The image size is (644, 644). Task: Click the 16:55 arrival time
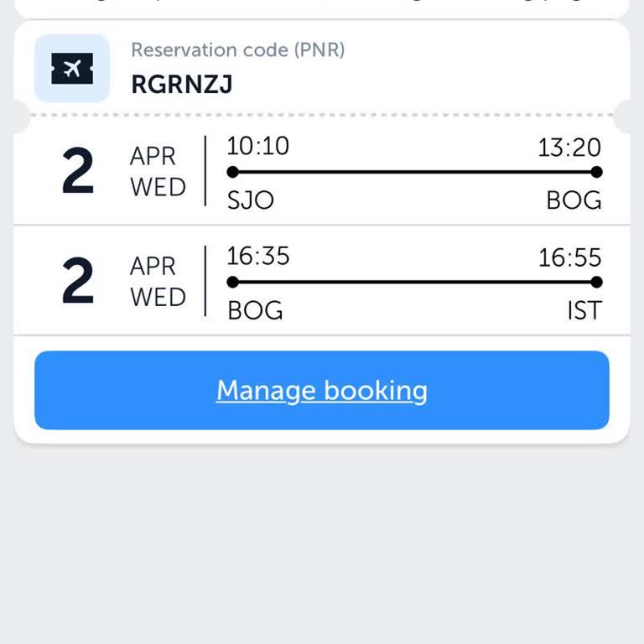569,257
